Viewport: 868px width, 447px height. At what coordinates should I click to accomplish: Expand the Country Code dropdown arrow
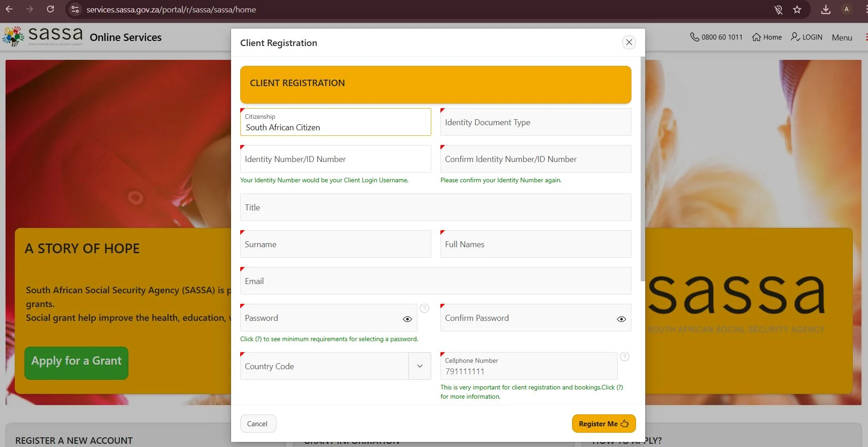tap(420, 366)
